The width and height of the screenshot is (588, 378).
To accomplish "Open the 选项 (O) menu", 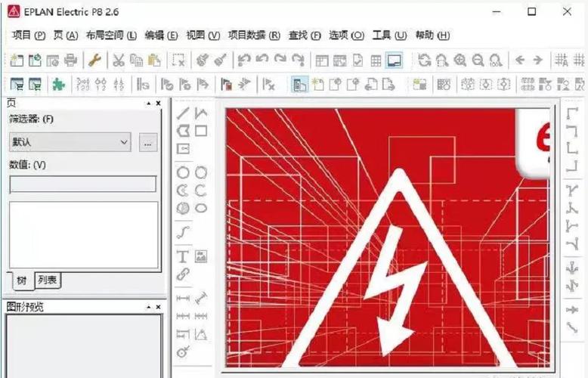I will pyautogui.click(x=346, y=36).
